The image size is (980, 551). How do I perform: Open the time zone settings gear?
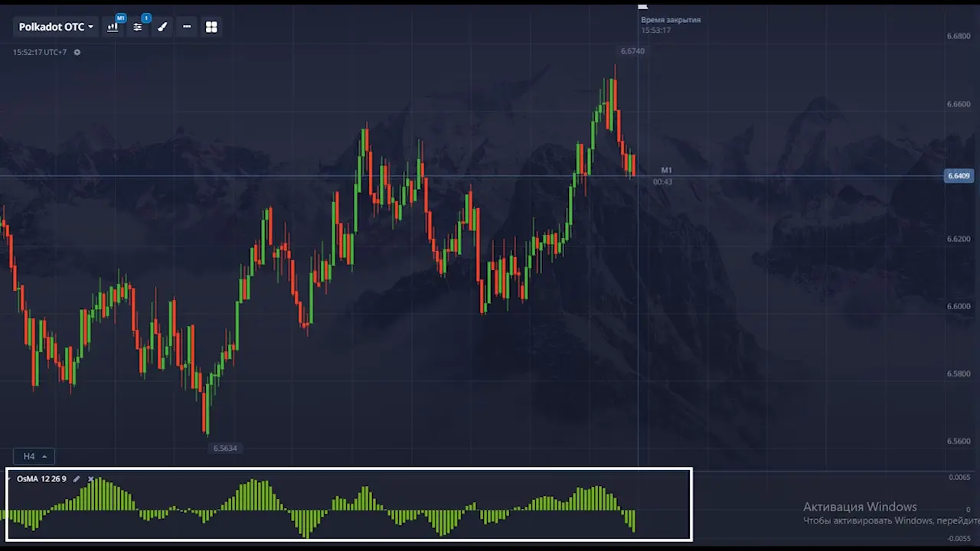[x=77, y=53]
